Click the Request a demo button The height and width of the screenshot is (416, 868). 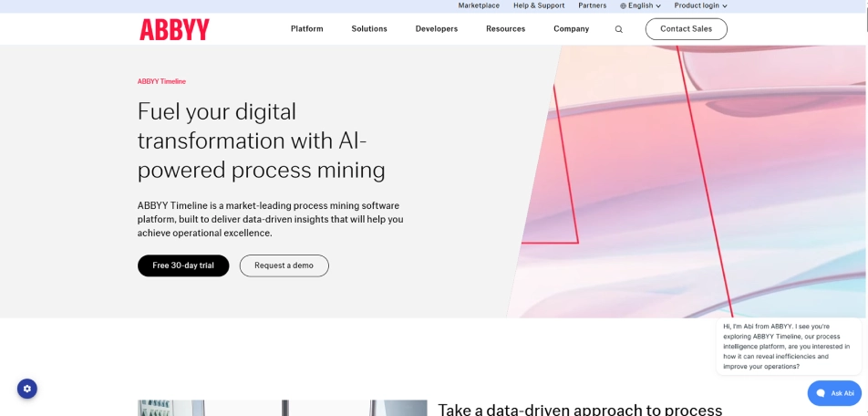[x=284, y=265]
